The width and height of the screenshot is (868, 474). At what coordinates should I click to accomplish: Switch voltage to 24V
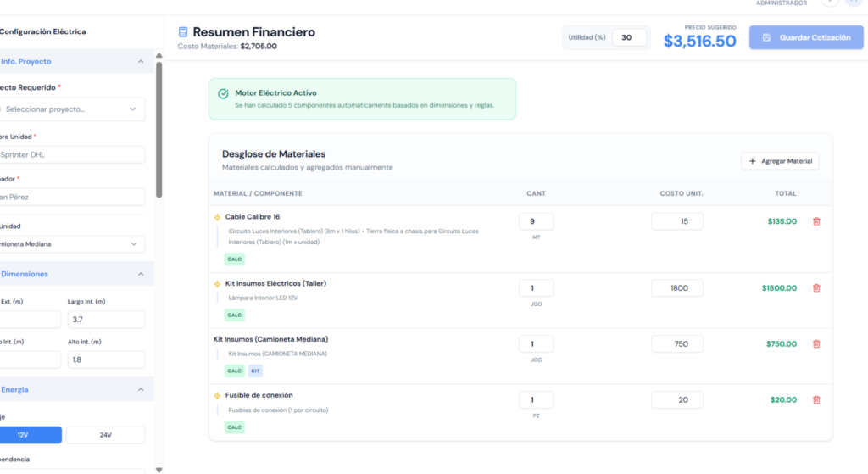[x=106, y=435]
